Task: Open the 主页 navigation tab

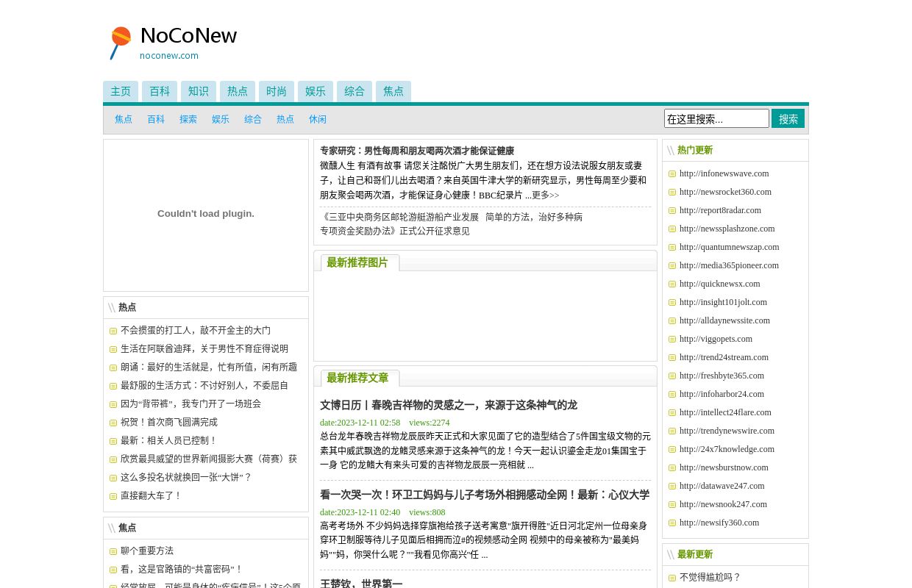Action: click(x=121, y=92)
